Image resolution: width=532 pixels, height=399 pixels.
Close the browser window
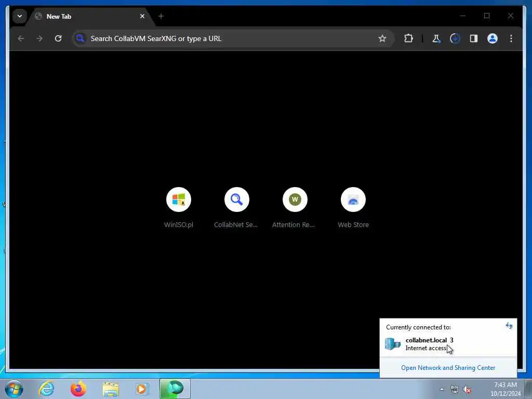click(511, 16)
